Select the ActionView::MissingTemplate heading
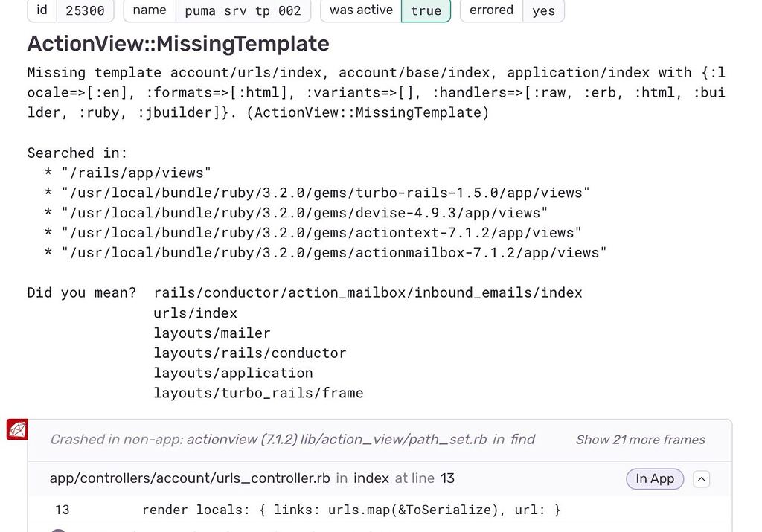The image size is (762, 532). [178, 43]
